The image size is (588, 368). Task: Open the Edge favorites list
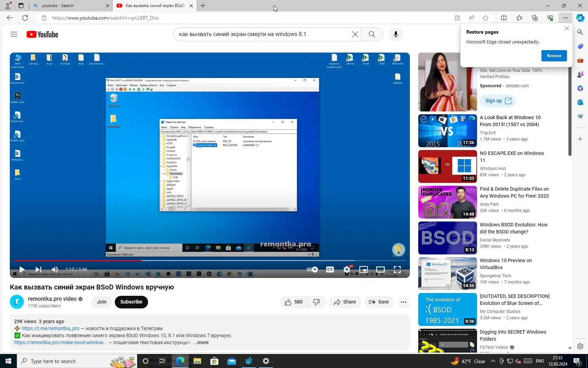point(519,18)
